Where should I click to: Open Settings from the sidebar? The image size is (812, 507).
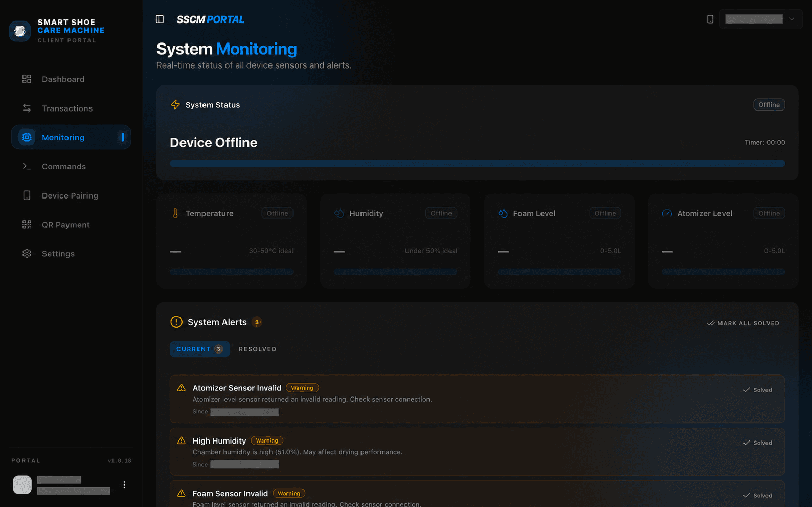[x=71, y=254]
